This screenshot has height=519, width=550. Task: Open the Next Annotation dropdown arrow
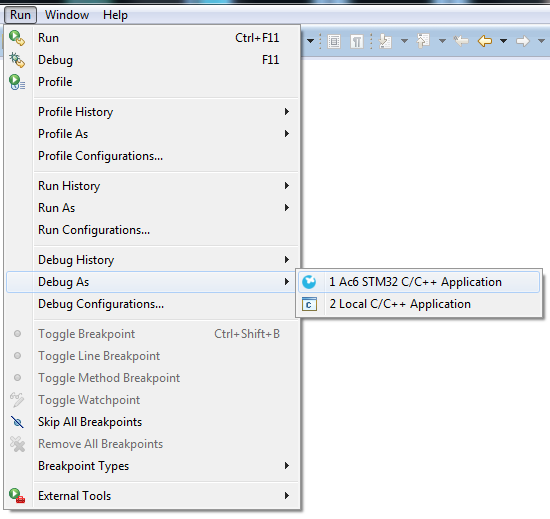[404, 41]
